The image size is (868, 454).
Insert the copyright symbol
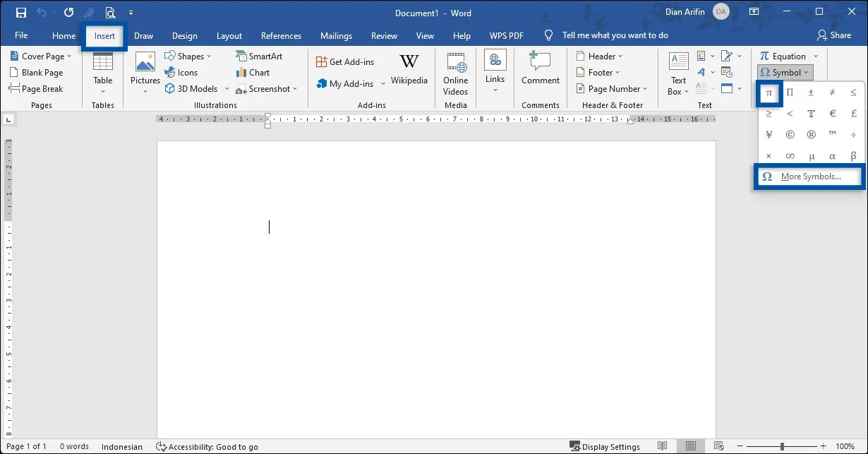(x=790, y=134)
